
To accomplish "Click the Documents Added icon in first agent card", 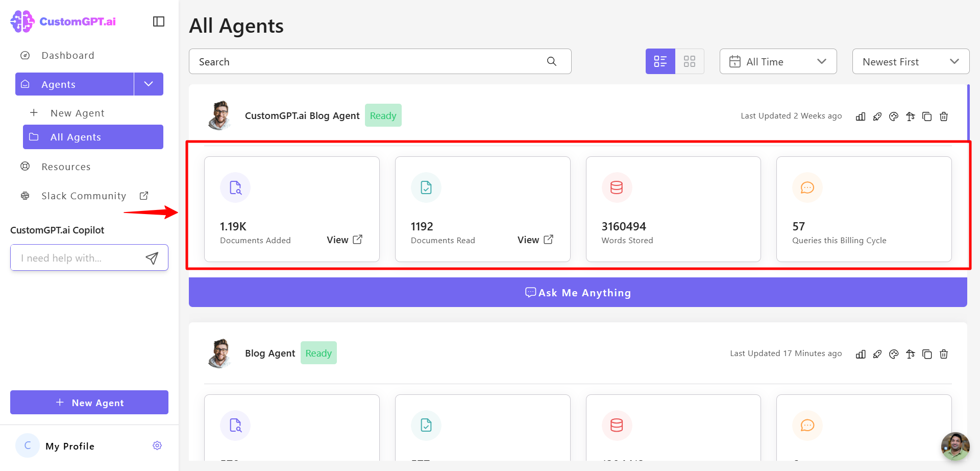I will (235, 187).
